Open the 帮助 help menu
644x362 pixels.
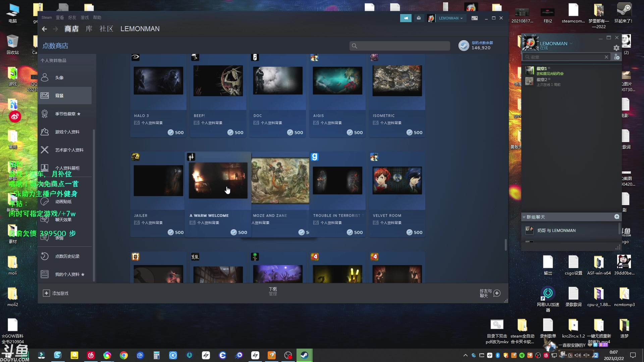pos(97,17)
